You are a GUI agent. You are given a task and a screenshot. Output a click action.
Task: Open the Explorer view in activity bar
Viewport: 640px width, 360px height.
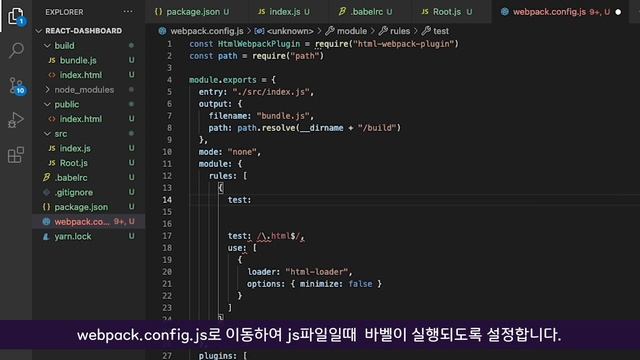[16, 16]
